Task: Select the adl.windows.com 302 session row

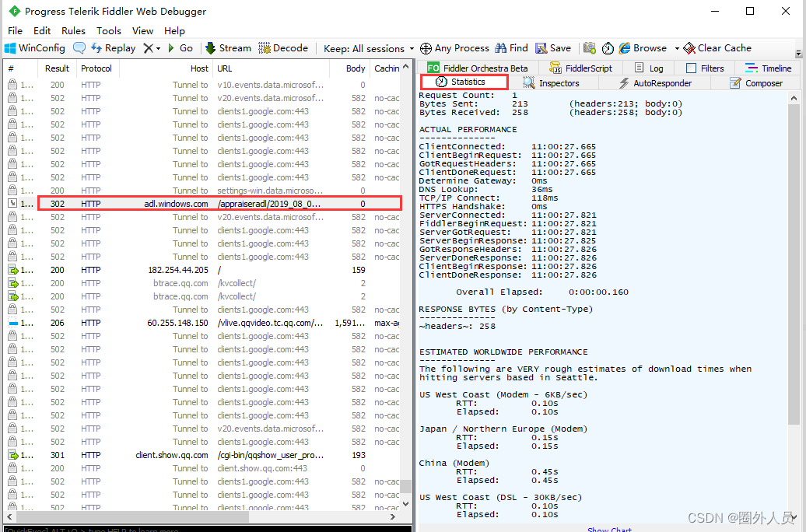Action: pyautogui.click(x=202, y=204)
